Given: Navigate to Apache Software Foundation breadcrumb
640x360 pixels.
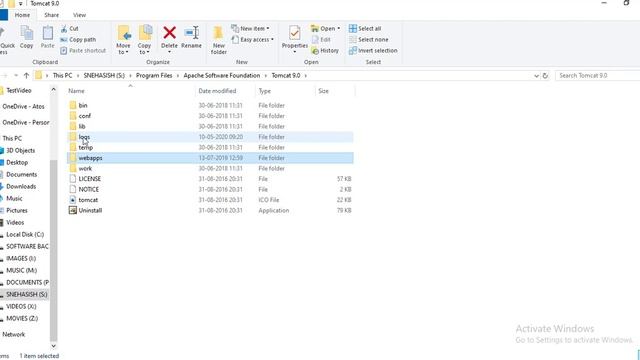Looking at the screenshot, I should tap(222, 76).
